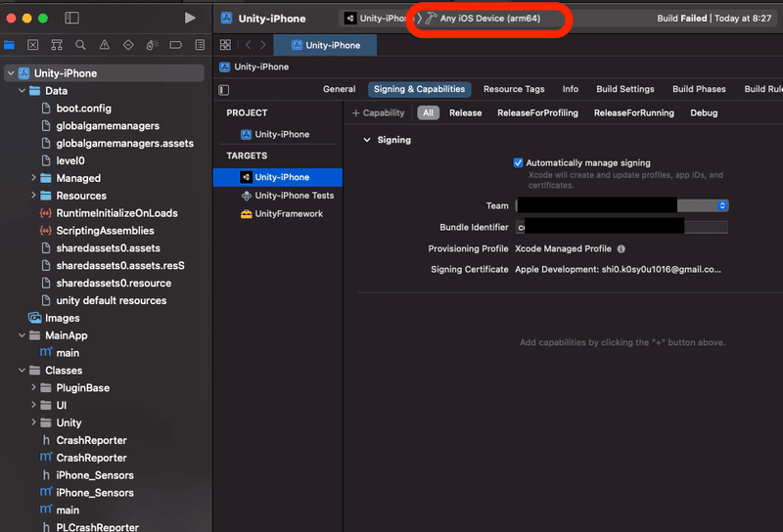Open main file under MainApp

pyautogui.click(x=68, y=353)
